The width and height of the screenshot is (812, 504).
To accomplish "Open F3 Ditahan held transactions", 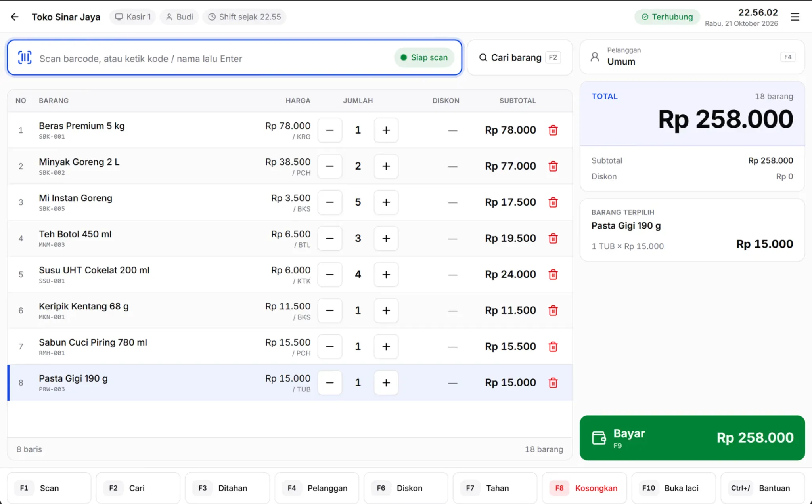I will tap(227, 488).
